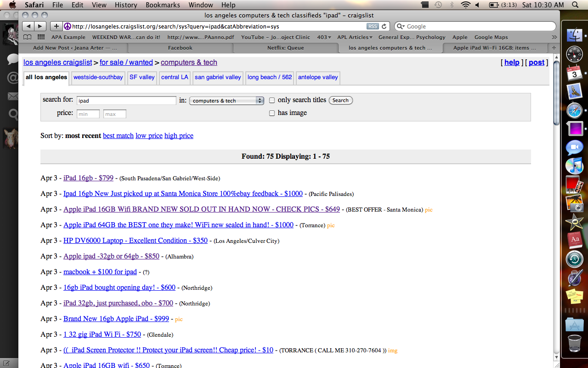
Task: Show all bookmarks via the book icon
Action: [x=28, y=37]
